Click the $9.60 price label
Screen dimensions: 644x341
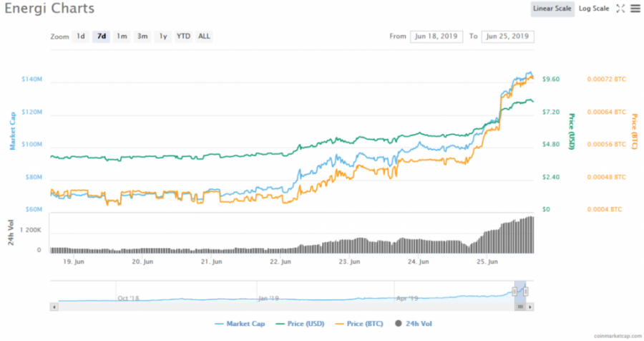pyautogui.click(x=551, y=79)
